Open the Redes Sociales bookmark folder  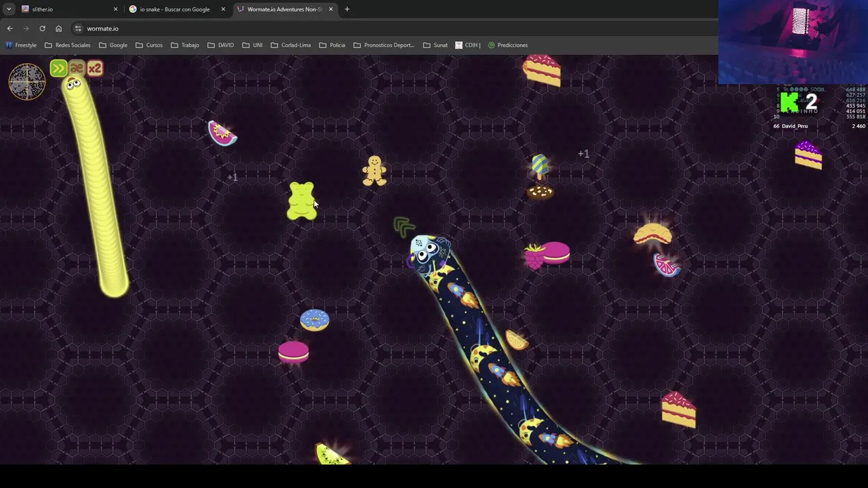coord(67,45)
